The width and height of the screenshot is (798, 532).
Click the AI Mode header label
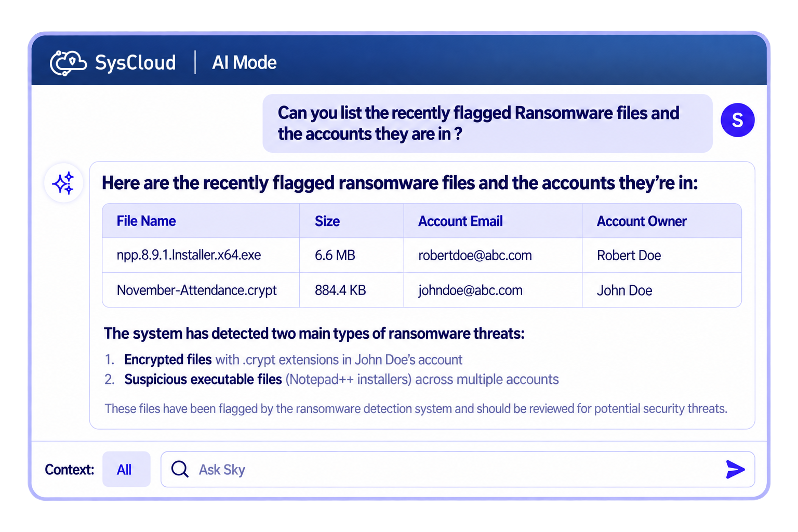[x=244, y=63]
